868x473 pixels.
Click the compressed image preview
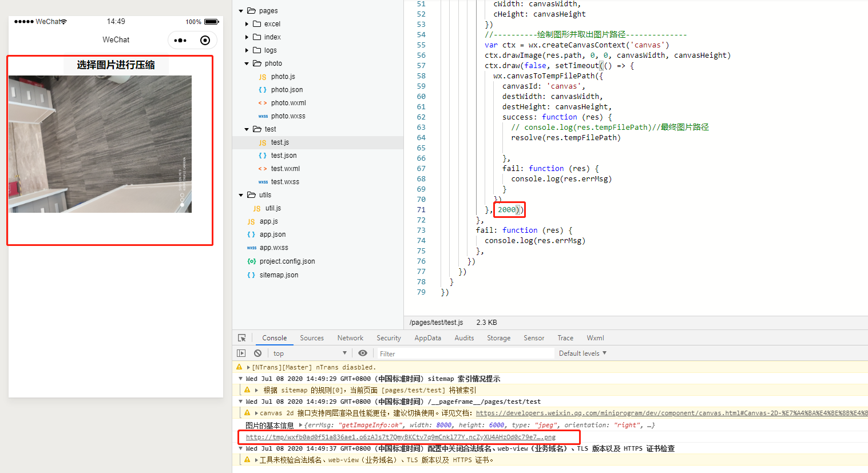(x=100, y=144)
